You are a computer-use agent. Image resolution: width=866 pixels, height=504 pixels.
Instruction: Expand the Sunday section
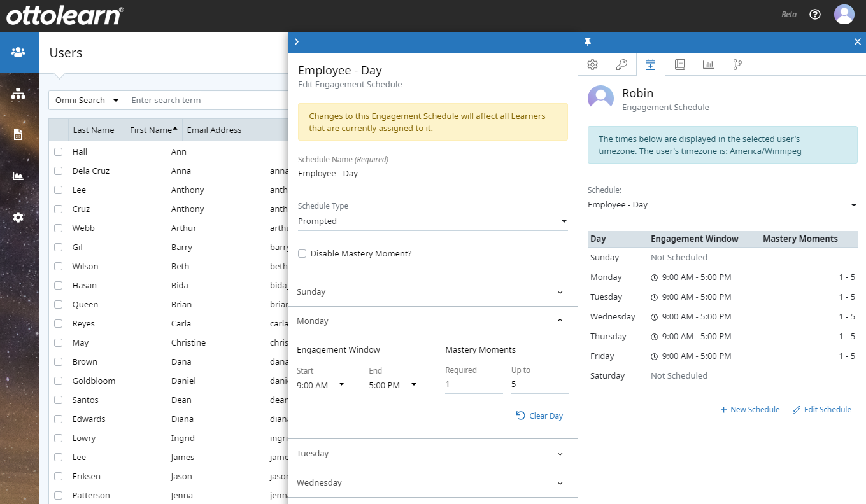433,292
